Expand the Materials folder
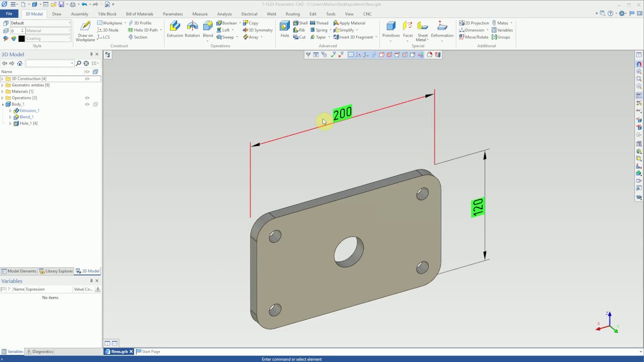This screenshot has width=644, height=362. click(x=3, y=92)
